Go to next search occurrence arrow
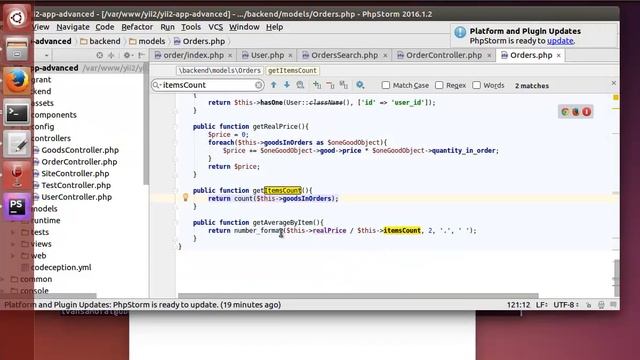Screen dimensions: 640x360 [x=287, y=85]
